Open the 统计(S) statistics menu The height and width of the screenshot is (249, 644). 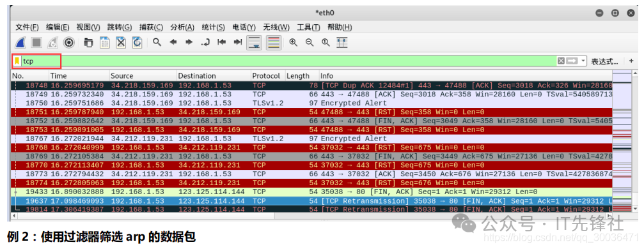[213, 27]
